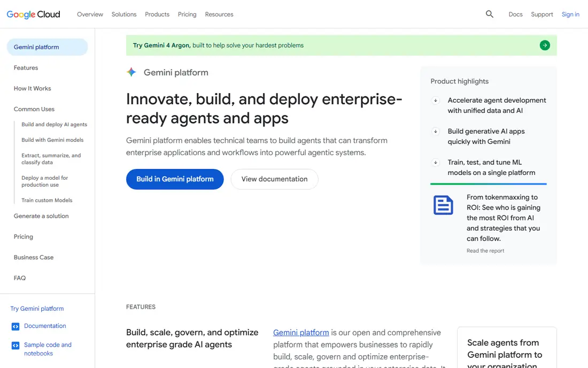The width and height of the screenshot is (588, 368).
Task: Click the 'From tokenmaxxing to ROI' report text
Action: [x=503, y=218]
